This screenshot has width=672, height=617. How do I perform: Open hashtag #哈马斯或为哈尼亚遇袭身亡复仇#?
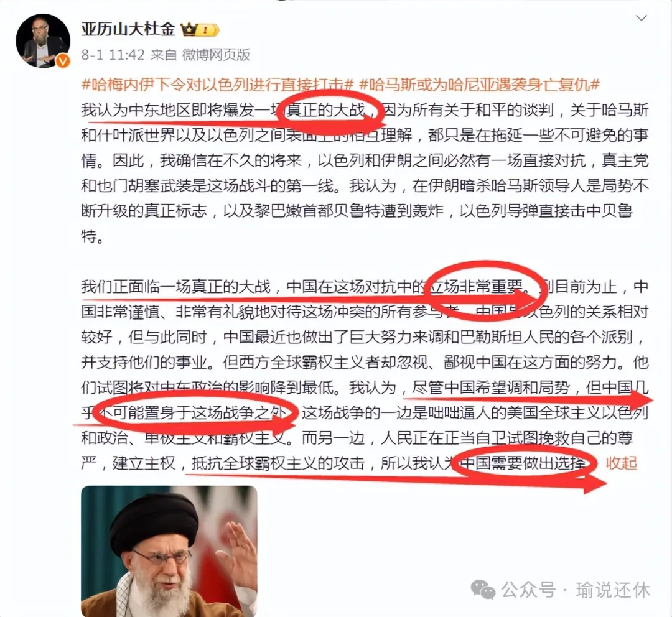479,85
